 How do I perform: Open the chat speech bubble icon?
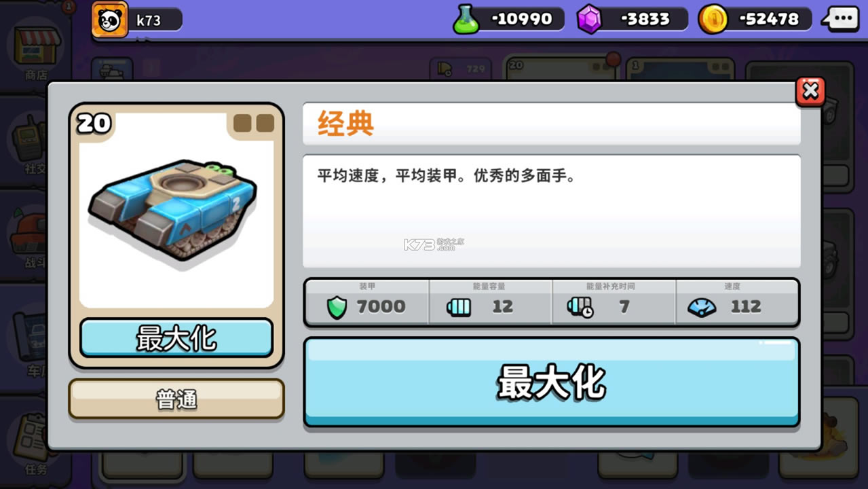tap(844, 19)
